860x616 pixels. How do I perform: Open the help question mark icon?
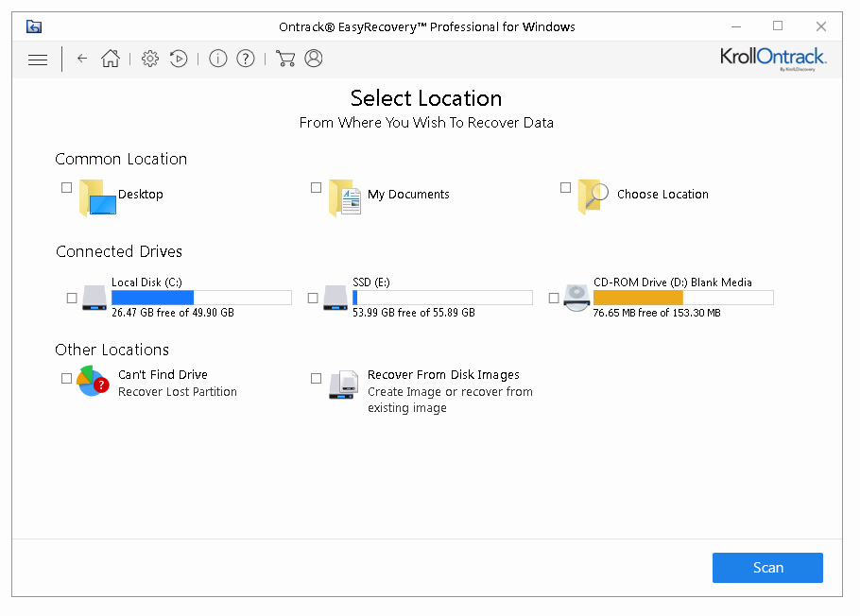pos(246,59)
